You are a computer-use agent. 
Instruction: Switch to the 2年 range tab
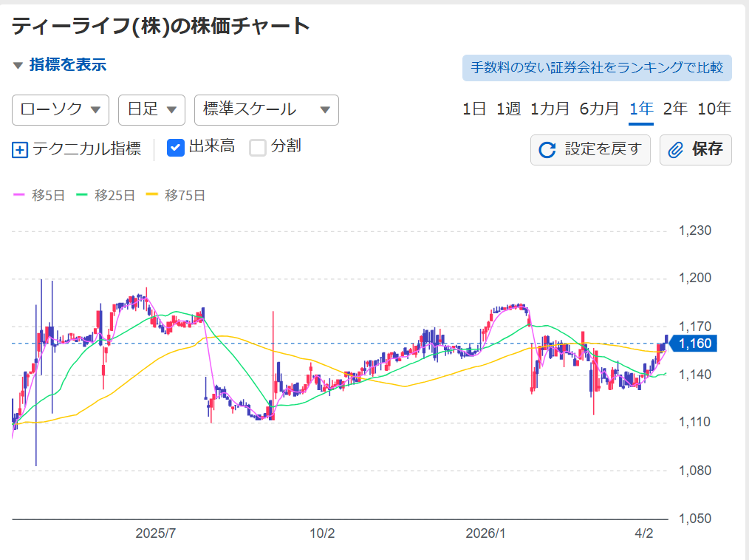click(x=675, y=109)
